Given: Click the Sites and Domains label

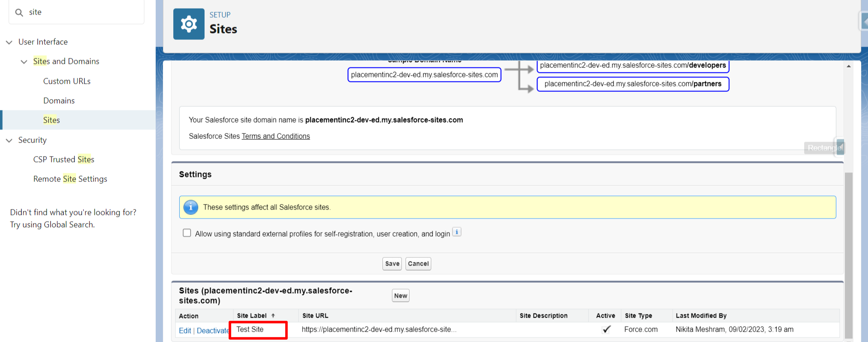Looking at the screenshot, I should tap(66, 61).
